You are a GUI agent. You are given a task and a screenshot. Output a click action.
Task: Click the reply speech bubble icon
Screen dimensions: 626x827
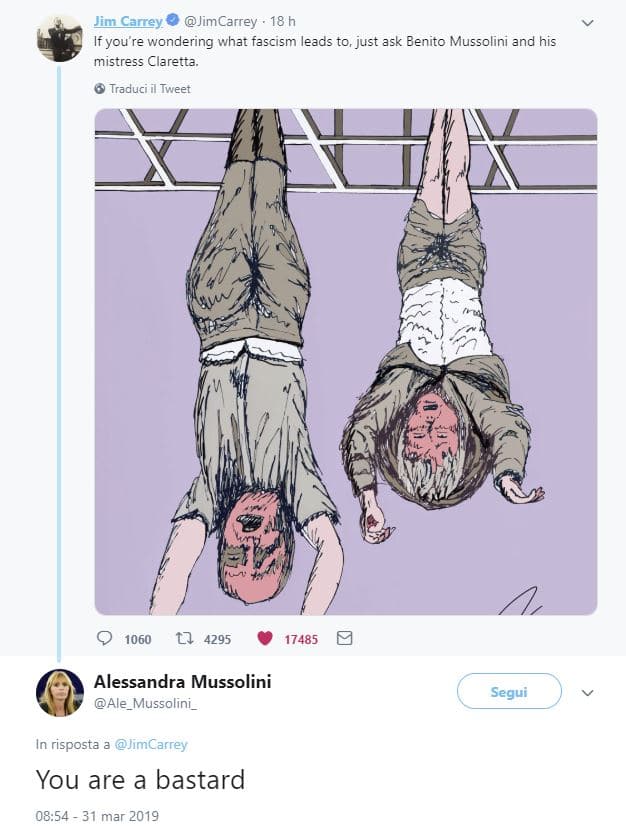pyautogui.click(x=104, y=638)
